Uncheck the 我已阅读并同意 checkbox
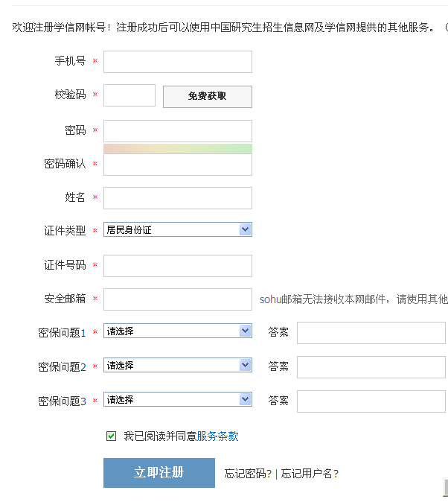This screenshot has width=448, height=502. (x=111, y=436)
